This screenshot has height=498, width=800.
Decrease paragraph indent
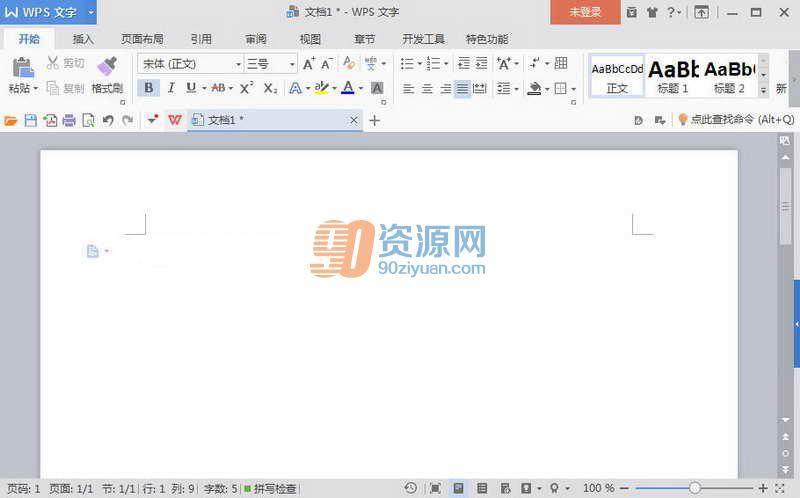click(463, 63)
